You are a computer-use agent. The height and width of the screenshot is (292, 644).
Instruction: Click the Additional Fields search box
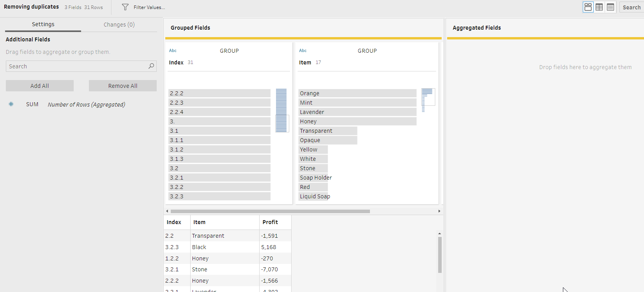pos(77,66)
